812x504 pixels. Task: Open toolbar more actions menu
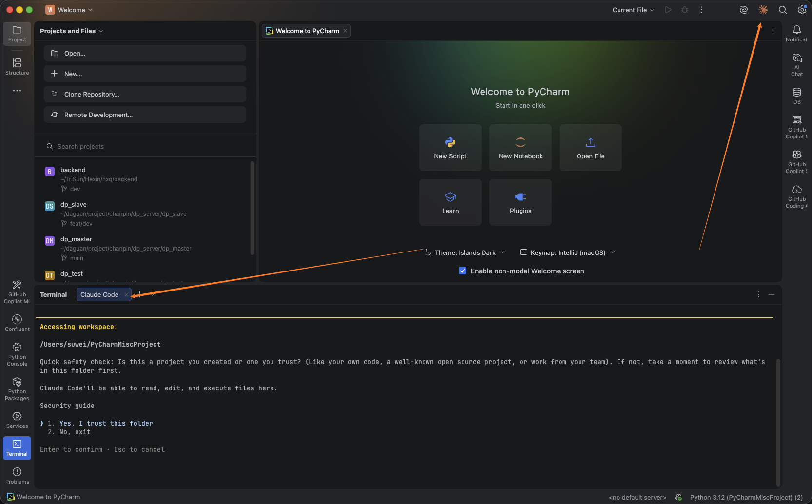[x=701, y=10]
